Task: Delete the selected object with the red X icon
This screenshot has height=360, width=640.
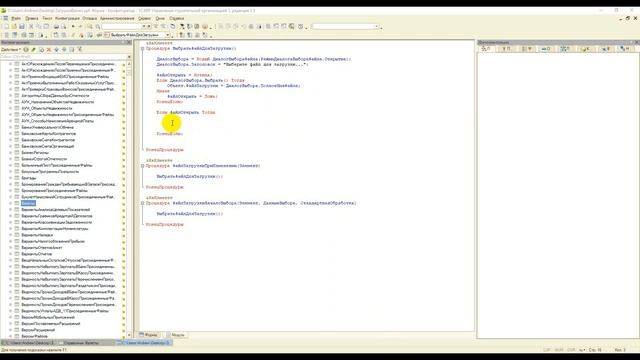Action: click(49, 49)
